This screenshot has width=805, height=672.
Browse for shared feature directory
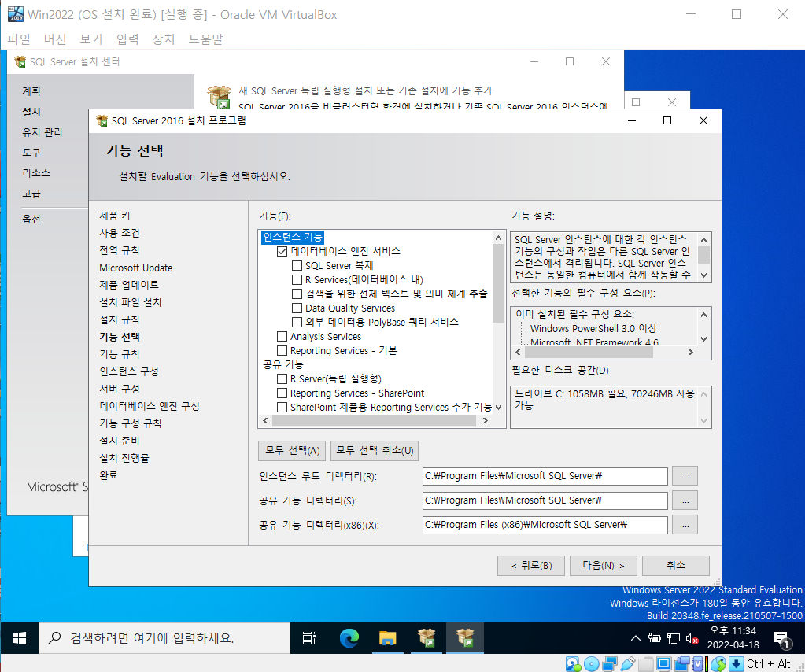click(685, 500)
